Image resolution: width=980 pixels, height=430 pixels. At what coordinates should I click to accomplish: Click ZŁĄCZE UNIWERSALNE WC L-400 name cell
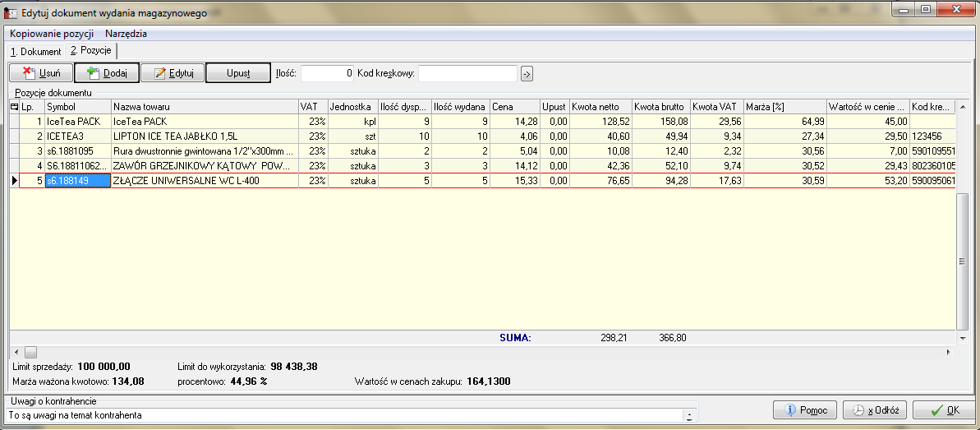pos(205,181)
